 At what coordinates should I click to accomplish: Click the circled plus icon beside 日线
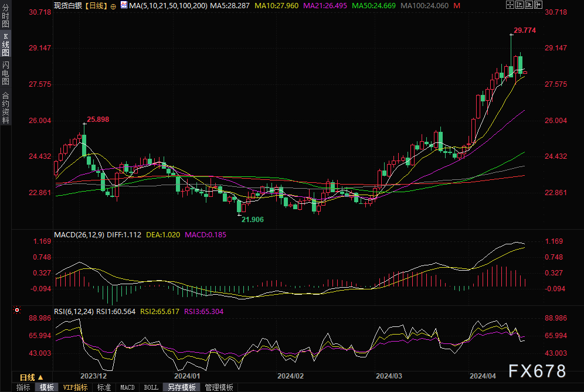113,5
